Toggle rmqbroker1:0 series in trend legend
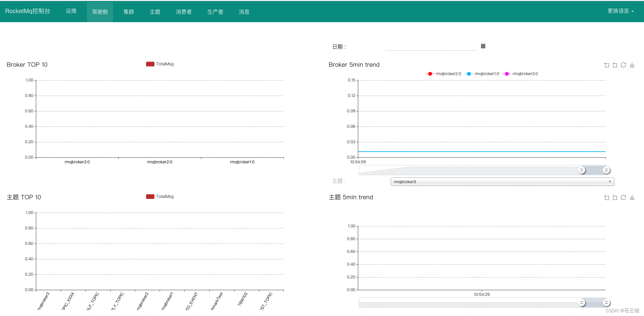 [x=482, y=74]
